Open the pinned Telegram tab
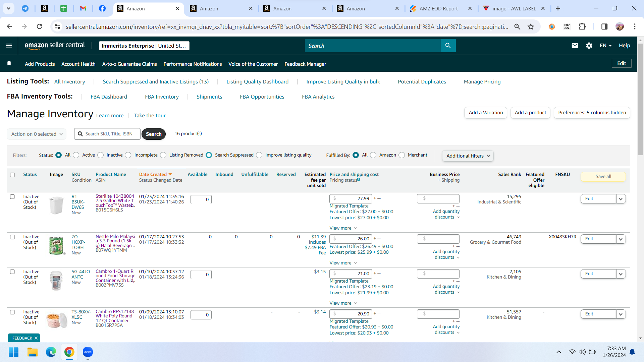Image resolution: width=644 pixels, height=362 pixels. pyautogui.click(x=25, y=8)
